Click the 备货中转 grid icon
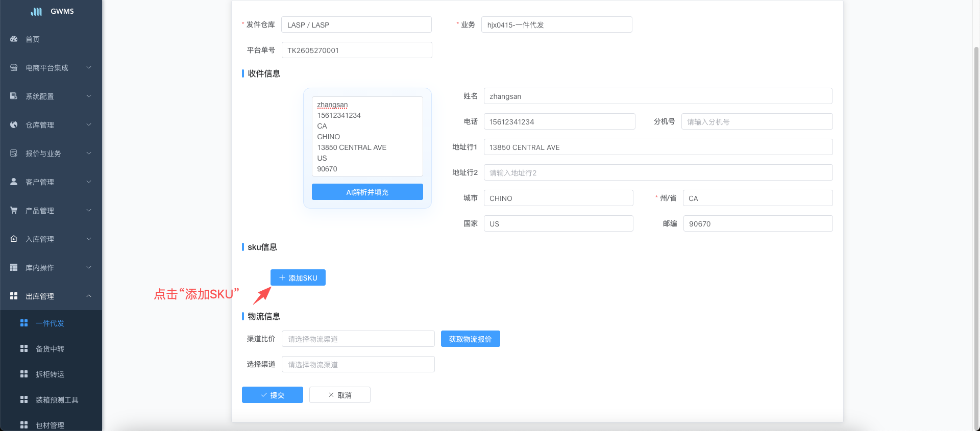This screenshot has width=980, height=431. coord(24,348)
